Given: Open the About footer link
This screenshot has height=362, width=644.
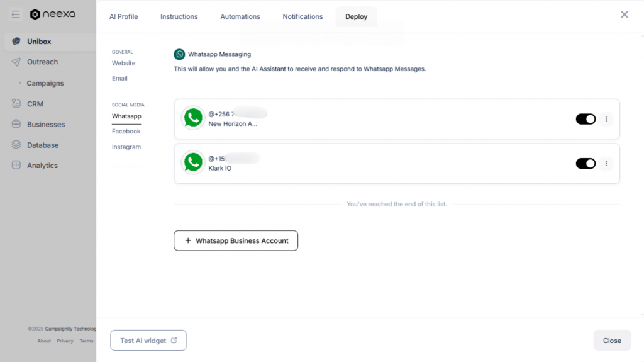Looking at the screenshot, I should coord(44,341).
